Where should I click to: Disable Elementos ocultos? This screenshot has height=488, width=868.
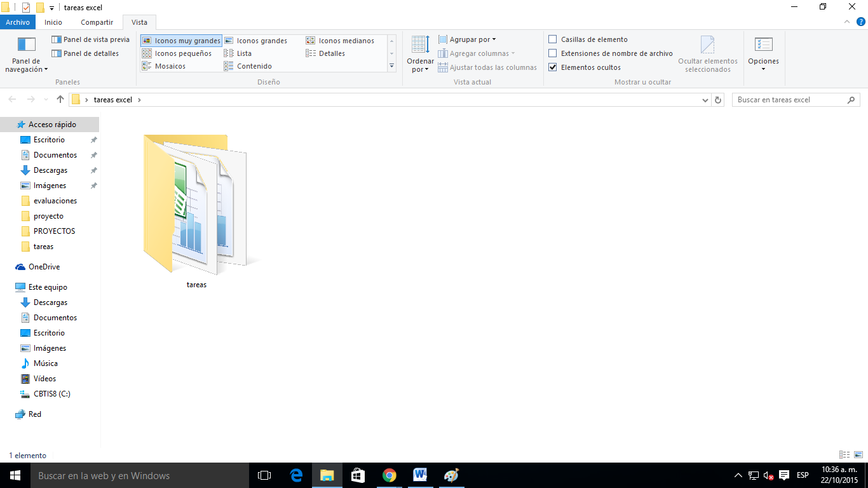(x=552, y=67)
